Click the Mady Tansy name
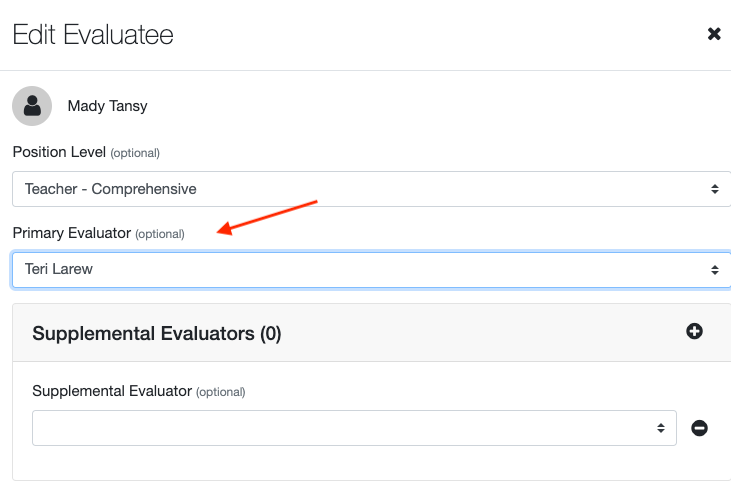Viewport: 731px width, 482px height. coord(107,105)
